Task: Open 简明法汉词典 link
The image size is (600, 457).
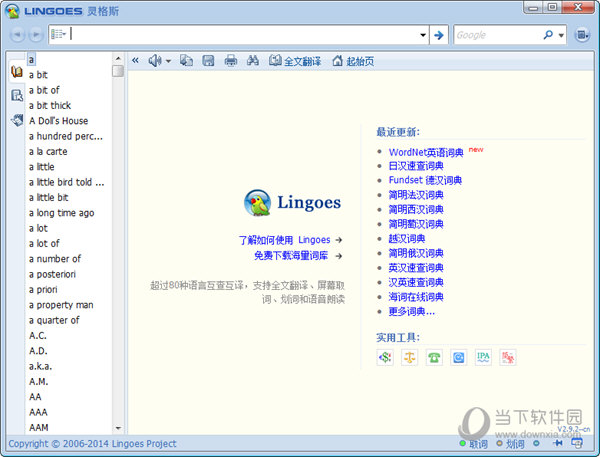Action: (416, 195)
